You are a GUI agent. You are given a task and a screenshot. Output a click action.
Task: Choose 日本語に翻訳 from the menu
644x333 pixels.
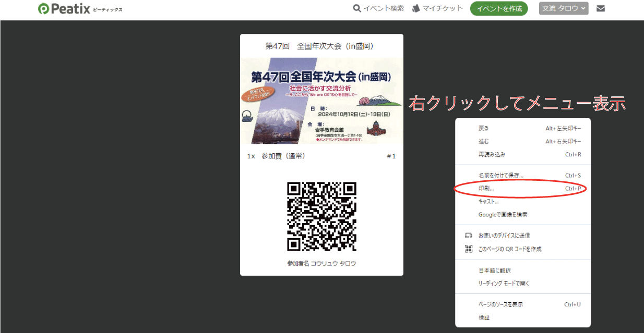coord(523,270)
